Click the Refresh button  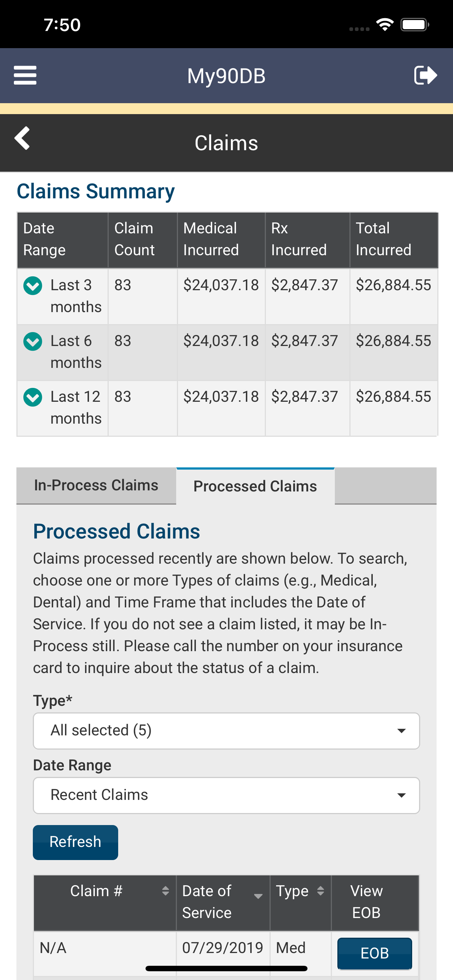tap(75, 842)
